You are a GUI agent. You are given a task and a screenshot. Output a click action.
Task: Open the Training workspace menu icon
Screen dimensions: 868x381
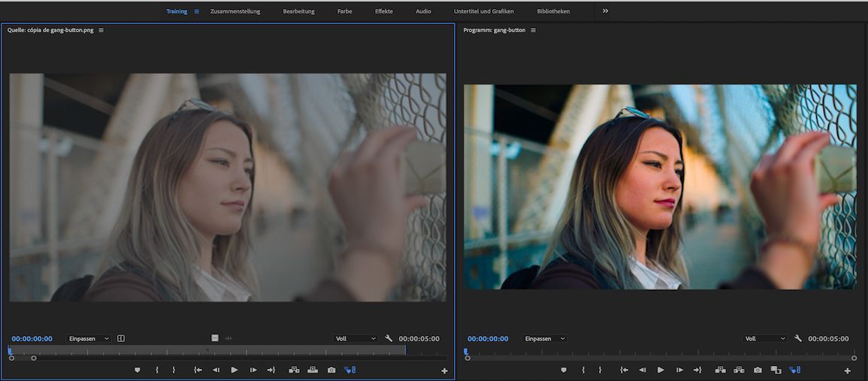[x=196, y=11]
